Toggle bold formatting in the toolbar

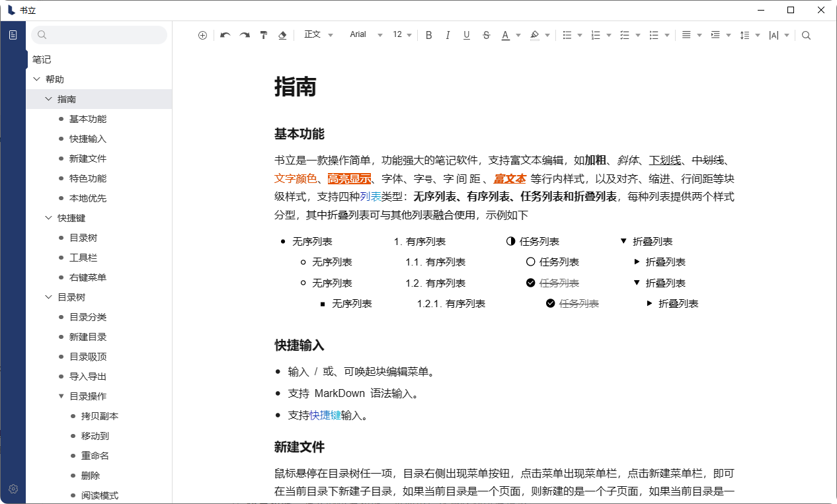428,34
